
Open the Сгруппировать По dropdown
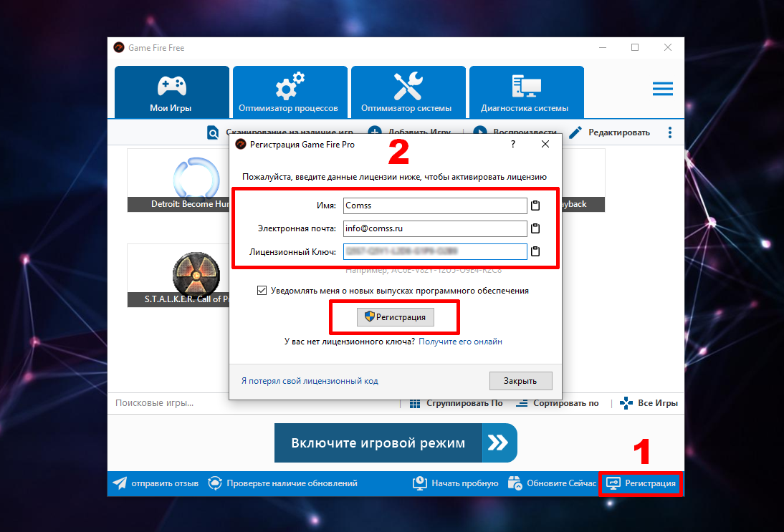(x=456, y=403)
